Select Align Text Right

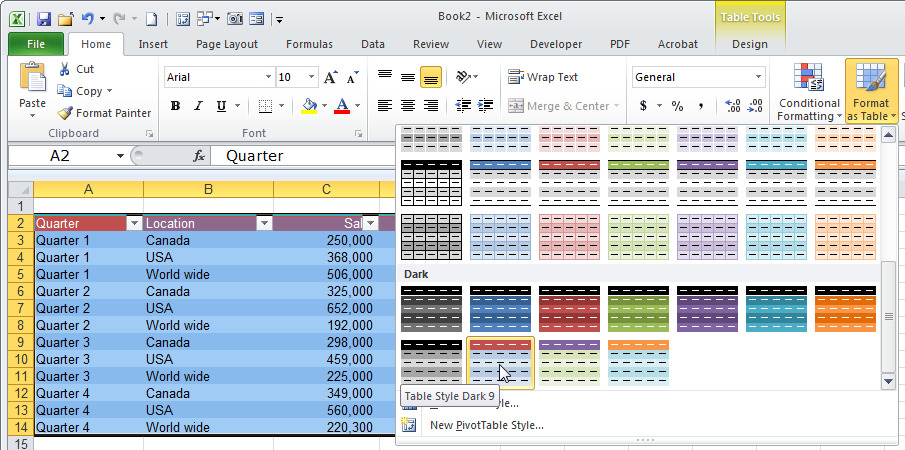click(431, 106)
